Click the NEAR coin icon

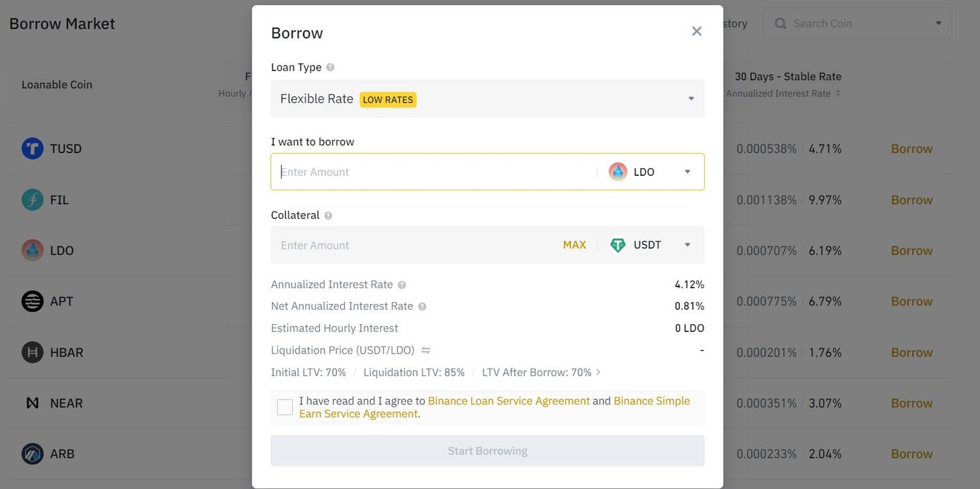(32, 403)
